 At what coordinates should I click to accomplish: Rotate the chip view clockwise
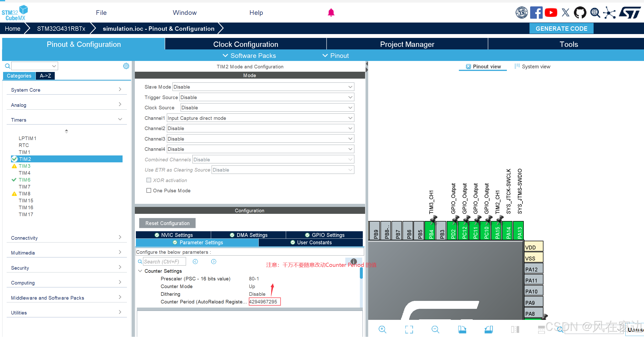click(x=462, y=329)
